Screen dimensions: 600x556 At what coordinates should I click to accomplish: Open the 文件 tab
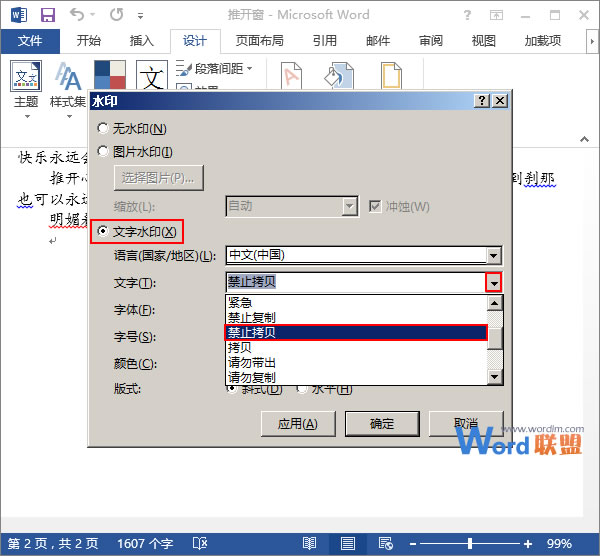[30, 41]
